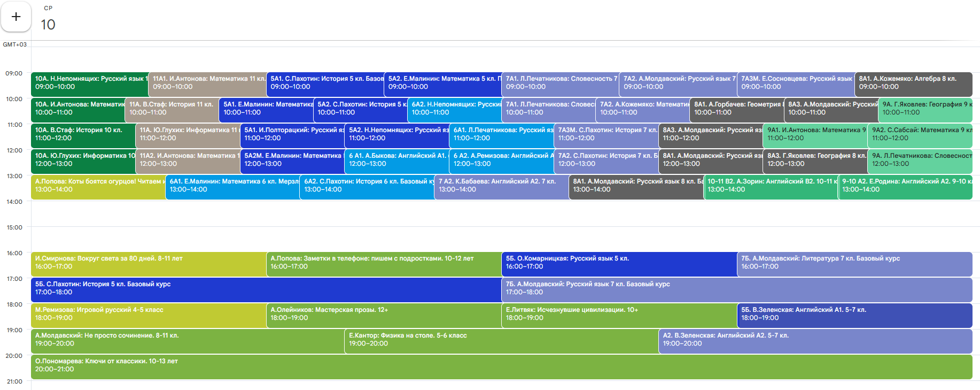Viewport: 980px width, 390px height.
Task: Select the 5А2М Малинин Математика event at 12:00
Action: pyautogui.click(x=292, y=160)
